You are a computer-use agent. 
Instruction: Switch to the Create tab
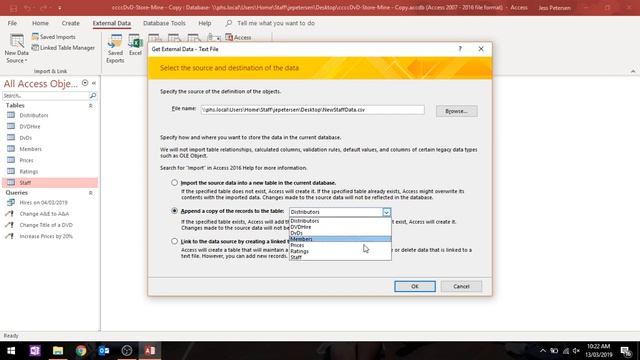click(70, 23)
